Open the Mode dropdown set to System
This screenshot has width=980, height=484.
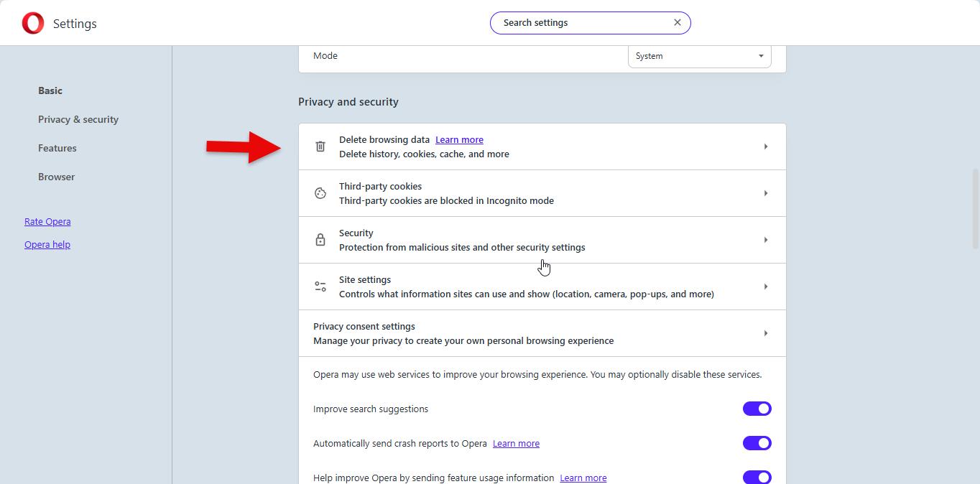pyautogui.click(x=699, y=56)
